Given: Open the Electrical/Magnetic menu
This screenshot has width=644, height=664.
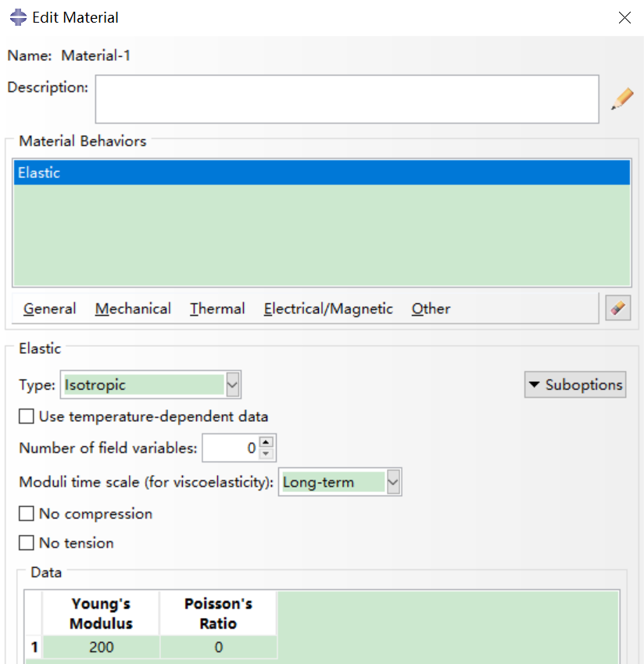Looking at the screenshot, I should coord(328,309).
